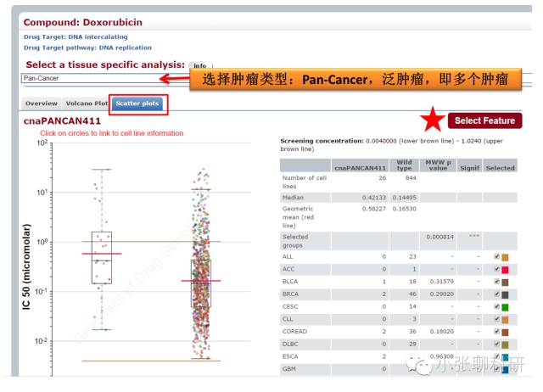Screen dimensions: 543x392
Task: Click the BRCA dark gray color swatch
Action: [x=505, y=294]
